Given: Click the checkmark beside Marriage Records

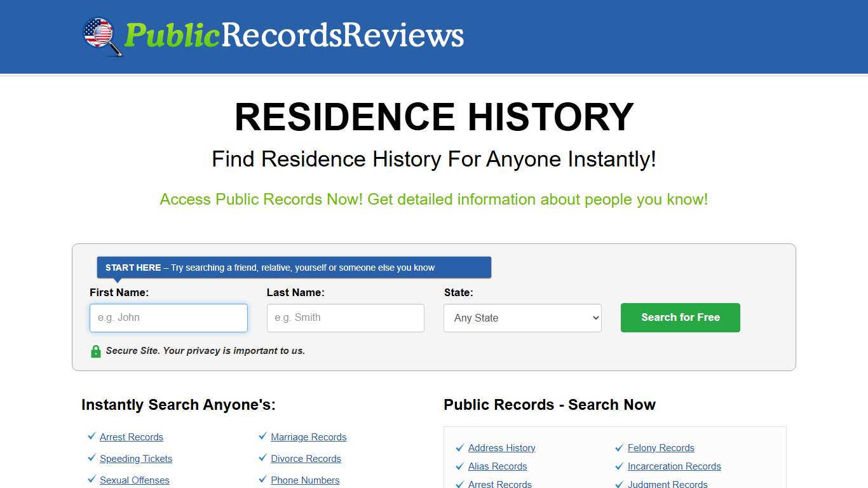Looking at the screenshot, I should pos(263,436).
